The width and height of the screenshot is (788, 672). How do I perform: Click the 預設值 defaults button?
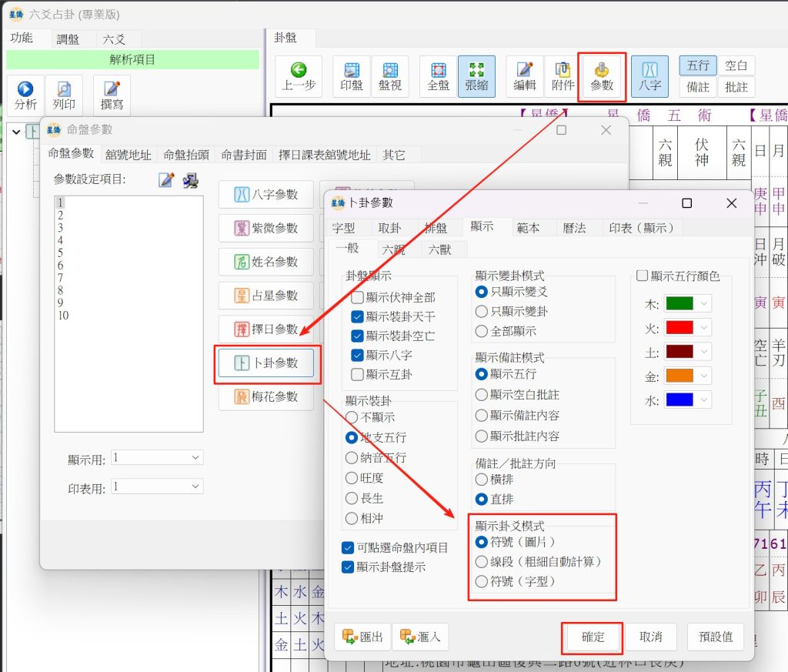point(715,637)
